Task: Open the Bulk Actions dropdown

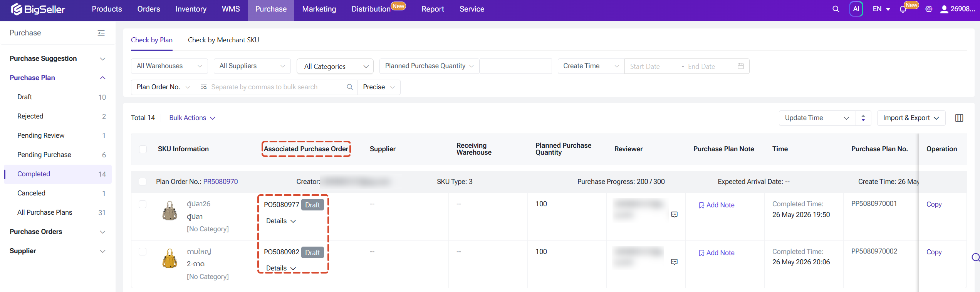Action: click(x=192, y=118)
